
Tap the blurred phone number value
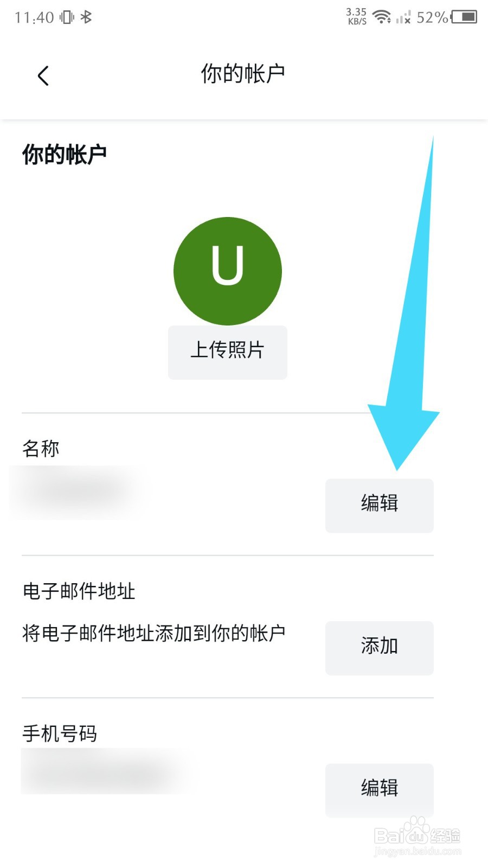pos(106,771)
